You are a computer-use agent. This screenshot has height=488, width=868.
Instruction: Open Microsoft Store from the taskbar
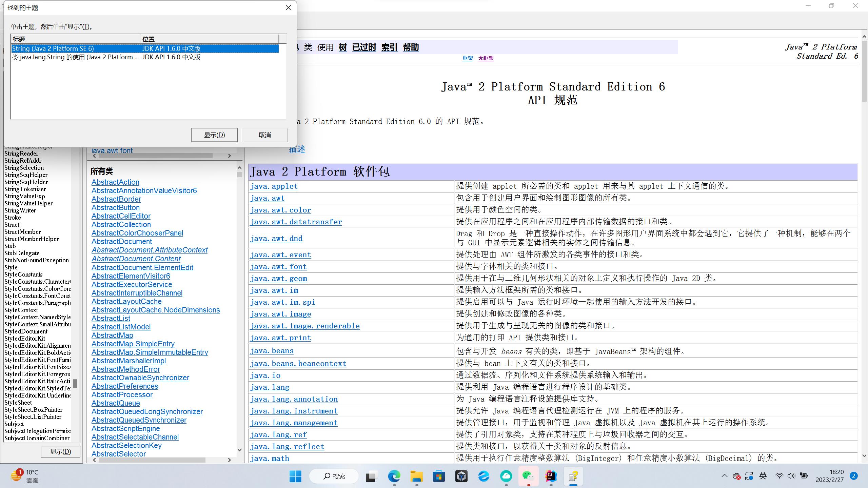click(439, 476)
